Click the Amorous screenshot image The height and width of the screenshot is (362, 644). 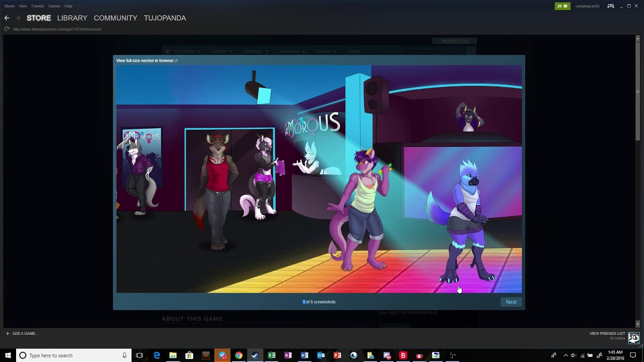click(x=319, y=179)
